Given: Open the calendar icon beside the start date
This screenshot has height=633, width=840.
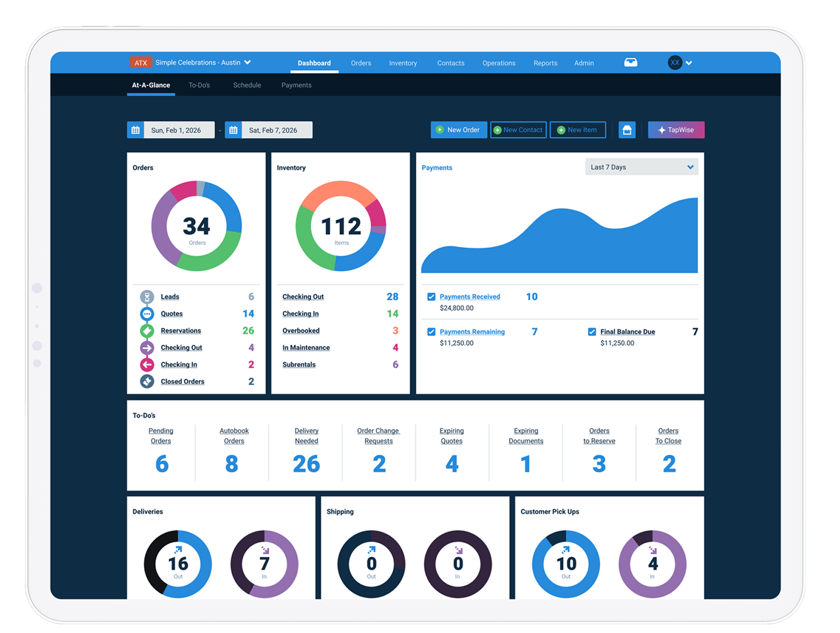Looking at the screenshot, I should point(135,130).
